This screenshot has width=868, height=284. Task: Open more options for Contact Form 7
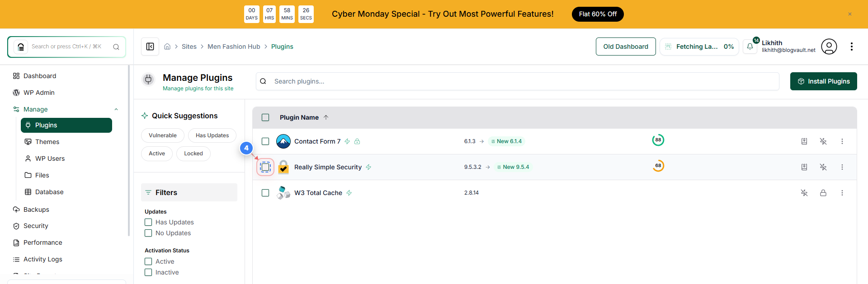(842, 141)
